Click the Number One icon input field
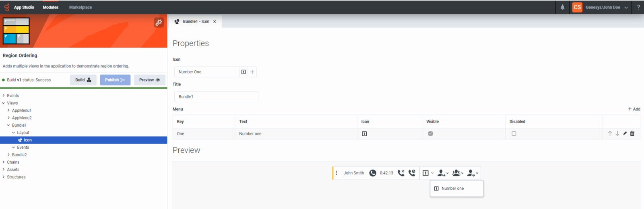Screen dimensions: 644x209 (207, 72)
